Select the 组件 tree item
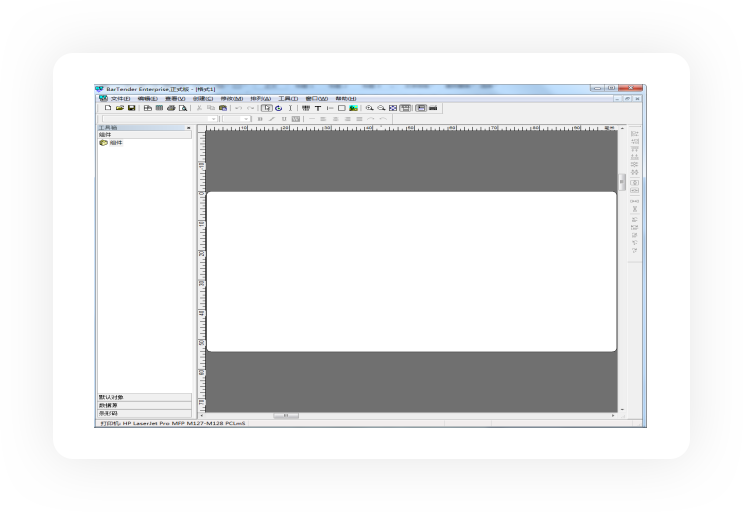The width and height of the screenshot is (743, 512). click(x=116, y=143)
